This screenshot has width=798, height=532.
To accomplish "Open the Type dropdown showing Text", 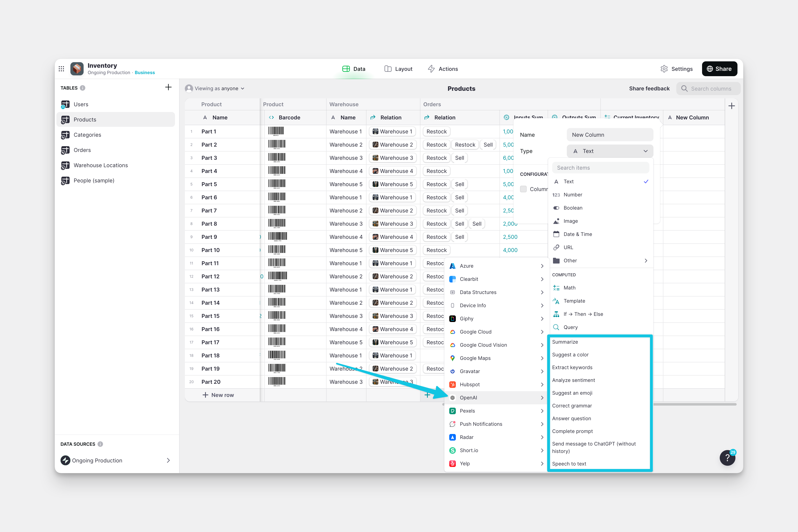I will pyautogui.click(x=610, y=151).
